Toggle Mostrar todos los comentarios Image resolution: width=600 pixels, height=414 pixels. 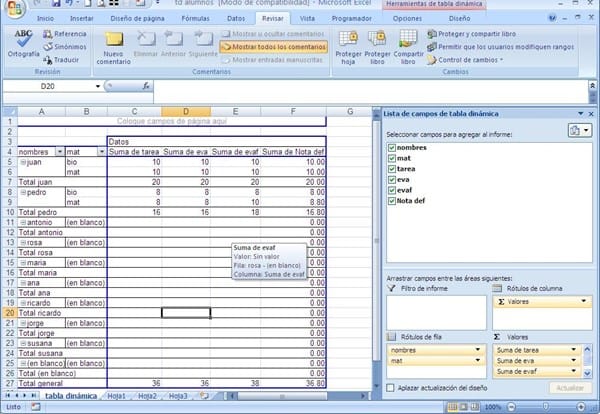tap(274, 47)
